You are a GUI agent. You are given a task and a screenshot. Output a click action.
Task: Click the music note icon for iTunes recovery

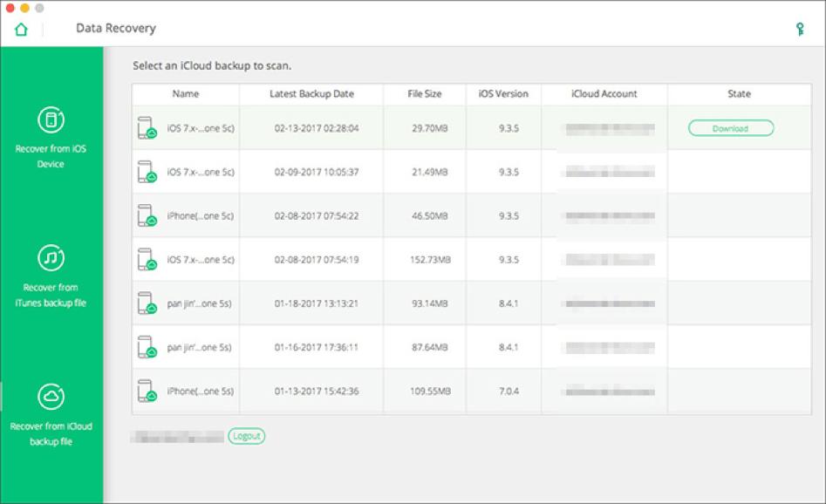click(51, 255)
